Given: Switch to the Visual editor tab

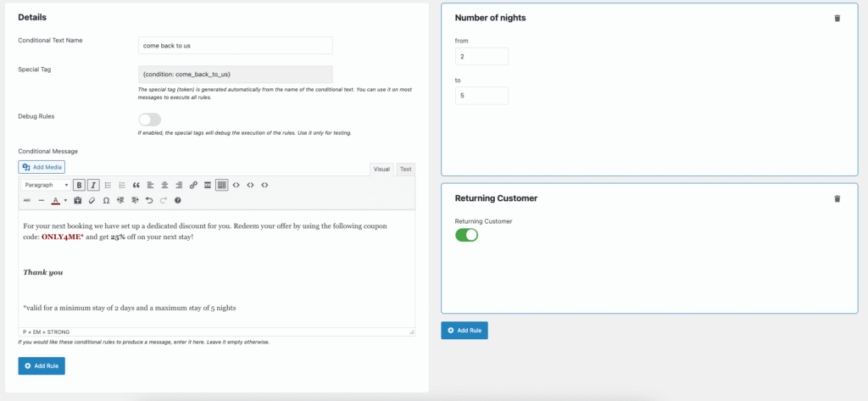Looking at the screenshot, I should pyautogui.click(x=381, y=169).
